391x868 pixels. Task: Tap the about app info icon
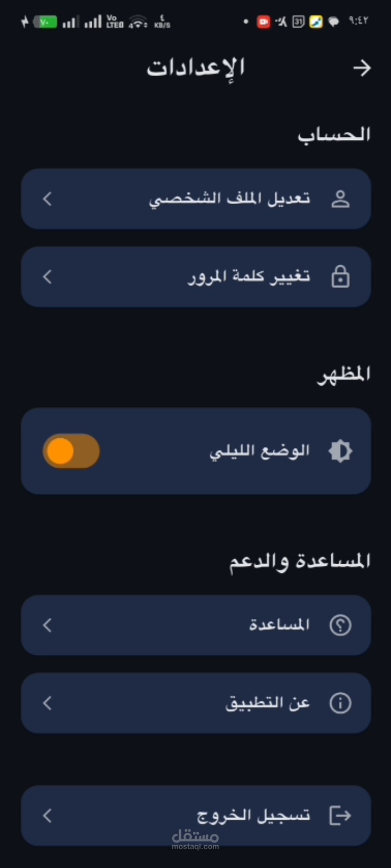[x=340, y=704]
